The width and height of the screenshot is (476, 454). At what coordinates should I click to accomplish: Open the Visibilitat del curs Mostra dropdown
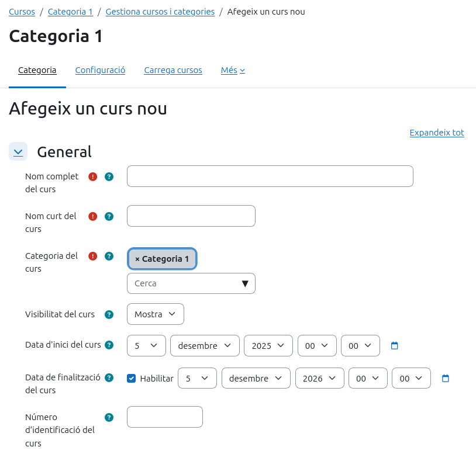[x=155, y=314]
